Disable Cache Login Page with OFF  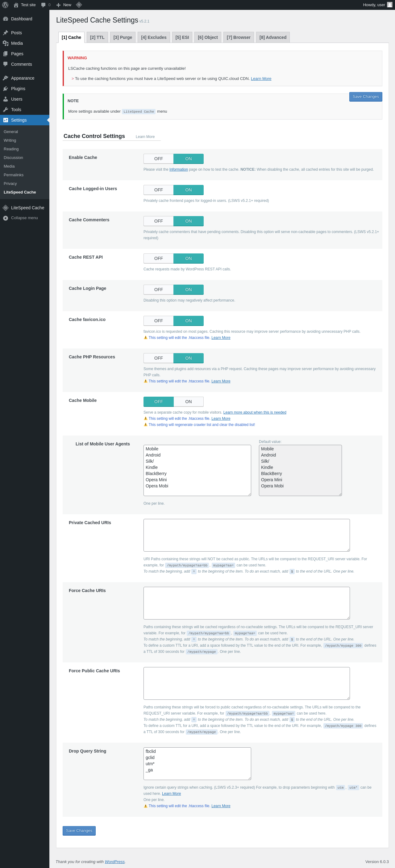[158, 290]
